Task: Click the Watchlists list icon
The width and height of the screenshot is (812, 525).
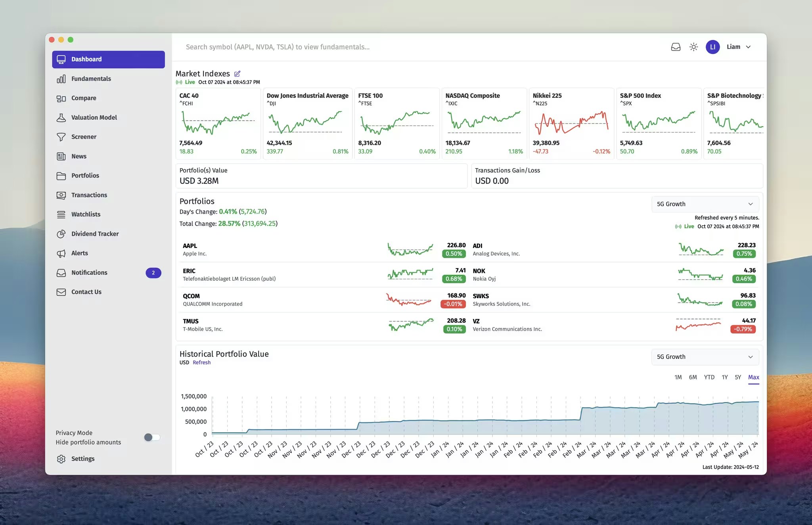Action: click(61, 215)
